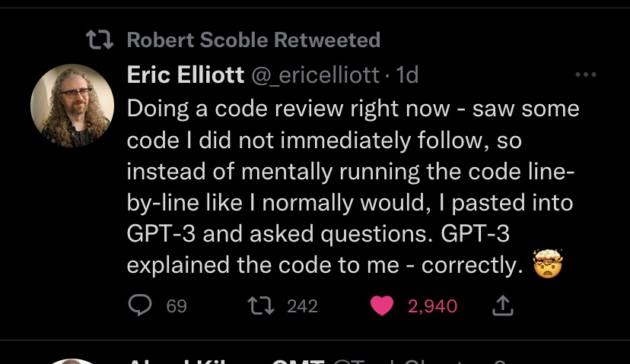Screen dimensions: 630x364
Task: Open the 'Robert Scoble Retweeted' label
Action: [253, 40]
